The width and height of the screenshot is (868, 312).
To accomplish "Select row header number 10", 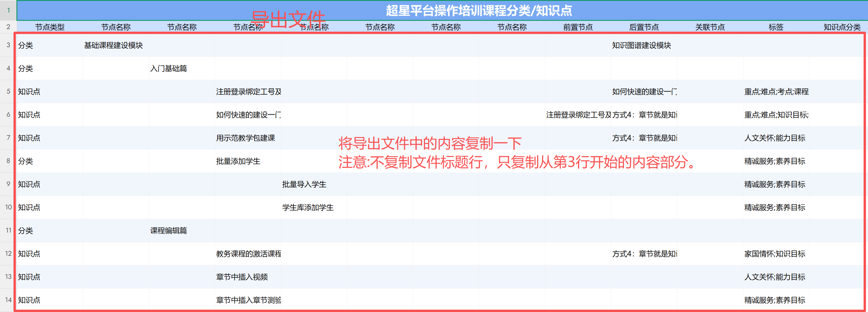I will (9, 207).
